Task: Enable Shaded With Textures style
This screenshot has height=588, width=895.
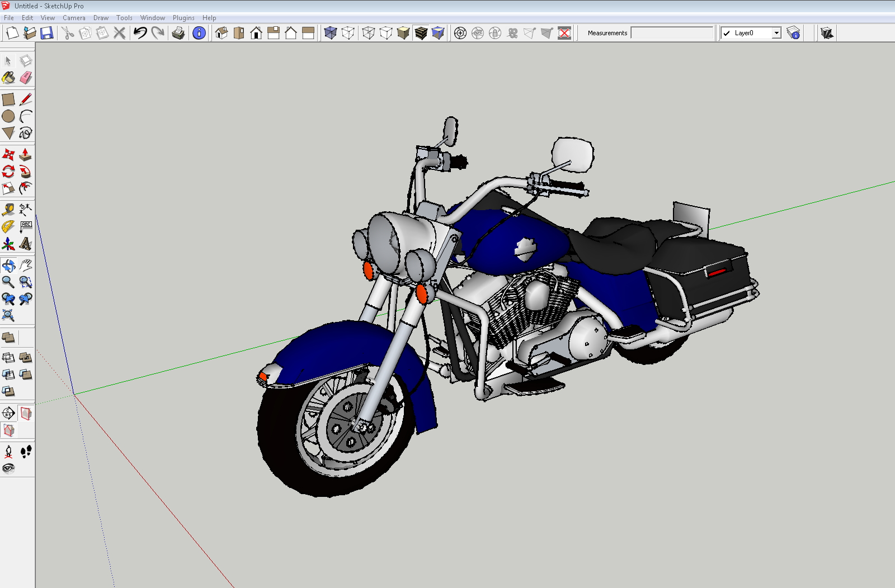Action: pos(421,33)
